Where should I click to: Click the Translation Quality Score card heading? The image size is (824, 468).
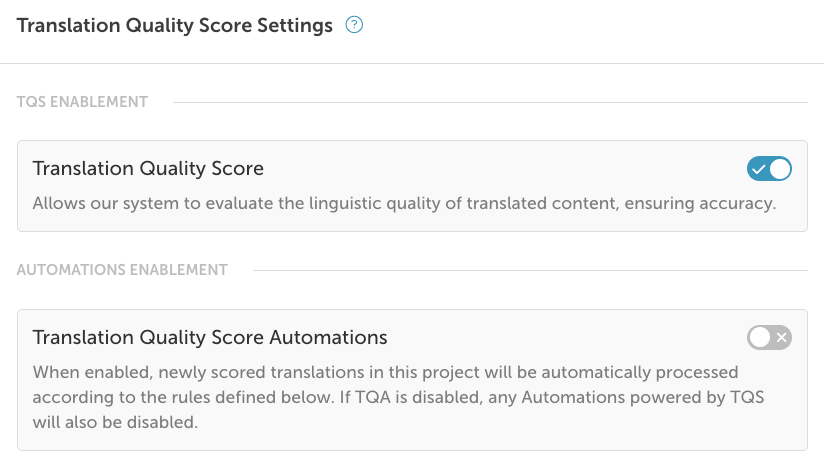(x=148, y=168)
